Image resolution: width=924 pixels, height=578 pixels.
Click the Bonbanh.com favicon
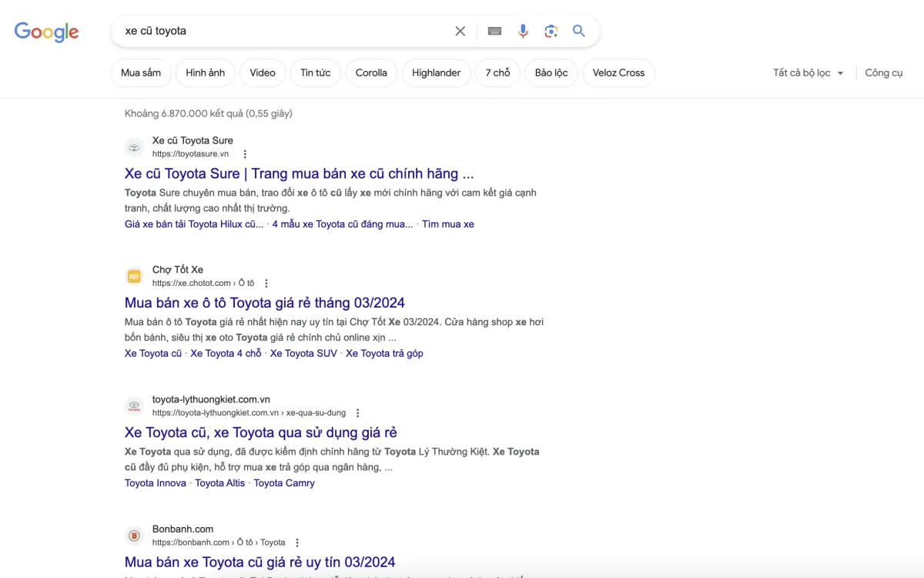pyautogui.click(x=135, y=536)
